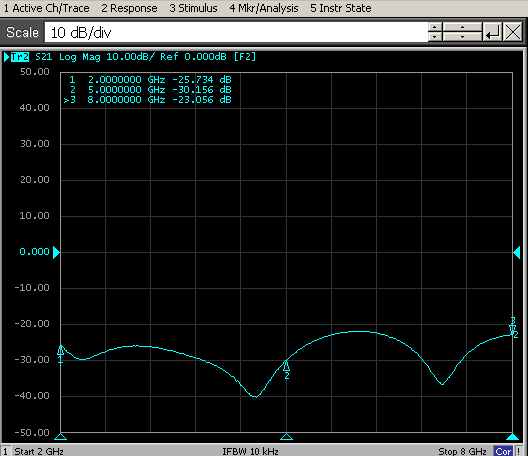528x456 pixels.
Task: Click the -20.00 y-axis label
Action: pyautogui.click(x=32, y=324)
